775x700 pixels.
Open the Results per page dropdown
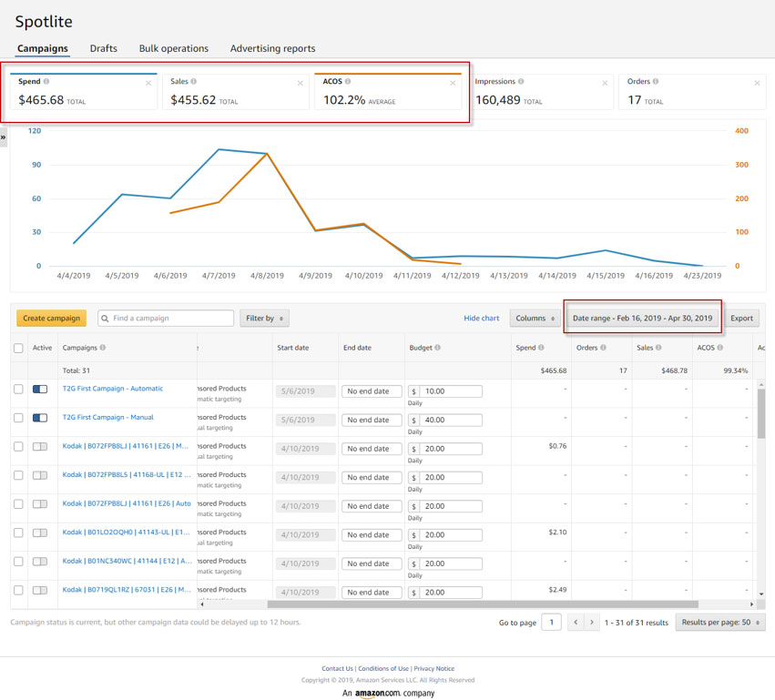point(719,623)
